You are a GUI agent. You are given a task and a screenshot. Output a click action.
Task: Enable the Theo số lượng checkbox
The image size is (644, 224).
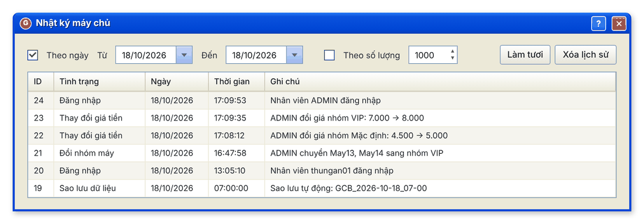coord(330,55)
